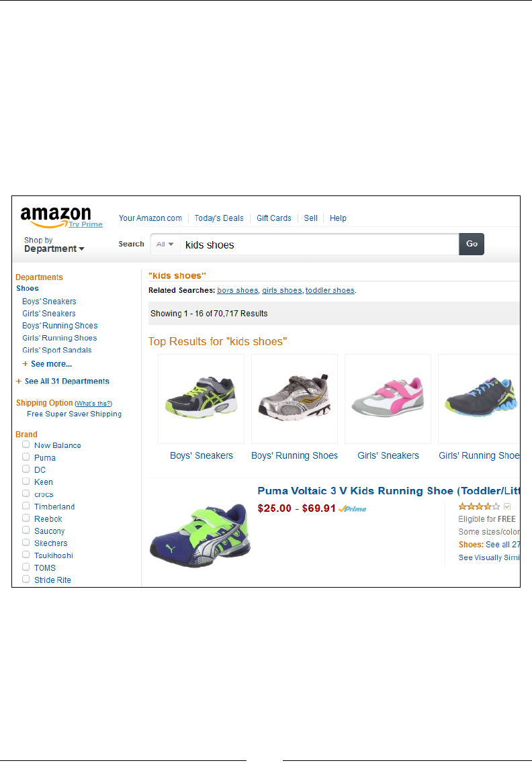Screen dimensions: 532x767
Task: Follow the toddler shoes related search link
Action: [x=330, y=290]
